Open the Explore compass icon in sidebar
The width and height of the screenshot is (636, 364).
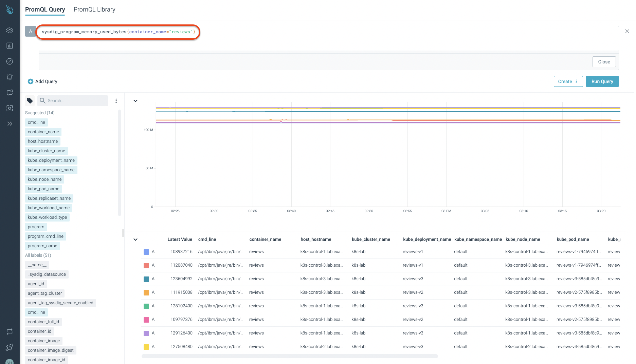10,61
